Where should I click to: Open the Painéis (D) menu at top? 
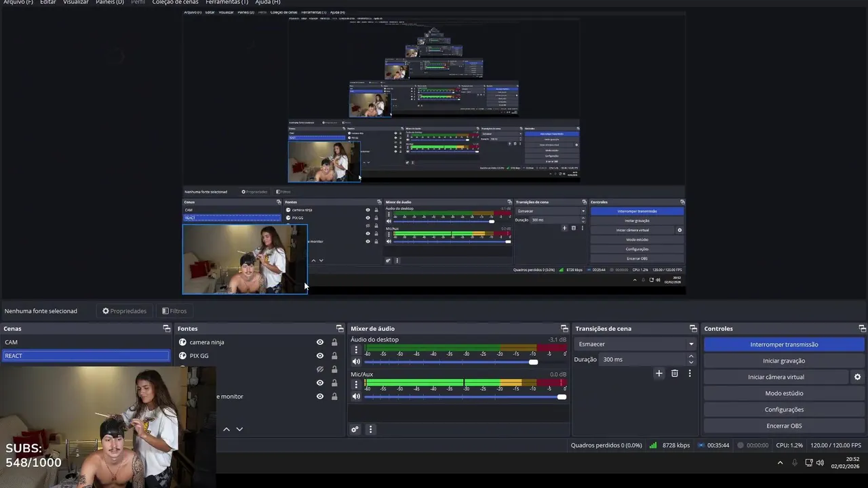point(110,2)
